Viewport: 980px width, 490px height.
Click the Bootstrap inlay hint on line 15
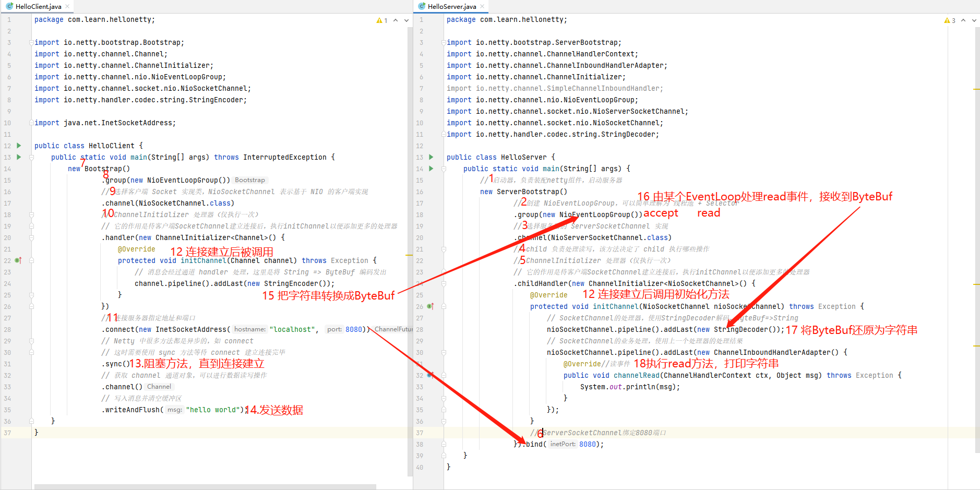click(250, 180)
